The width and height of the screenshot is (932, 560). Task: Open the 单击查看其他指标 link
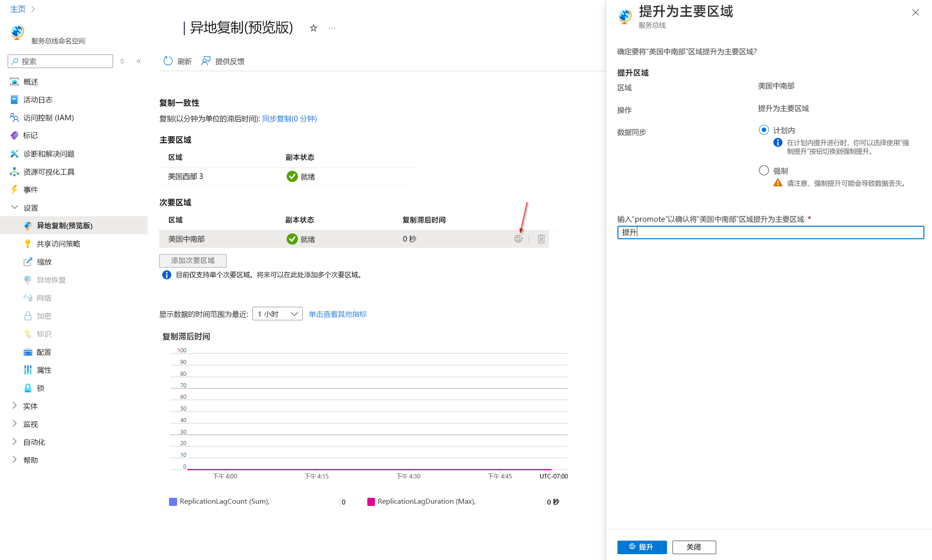tap(338, 314)
